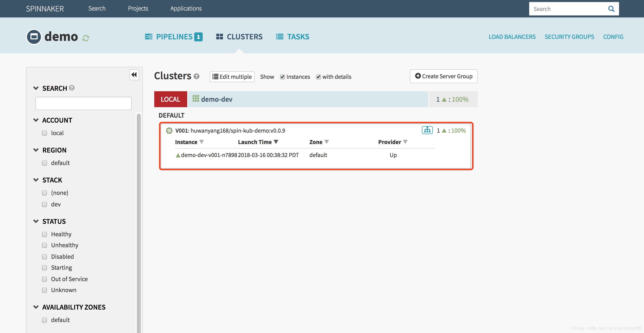Click launch time 2018-03-16 00:38:32 PDT
Image resolution: width=644 pixels, height=333 pixels.
pos(268,155)
